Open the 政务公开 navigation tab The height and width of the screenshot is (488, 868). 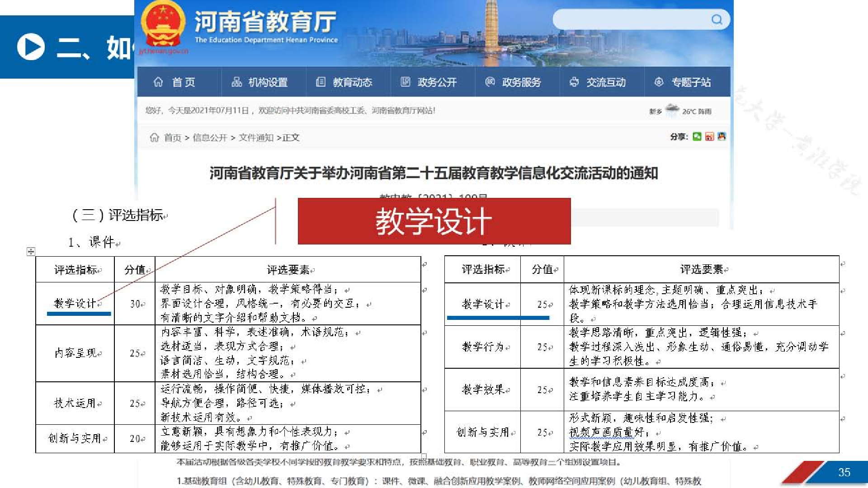[x=433, y=82]
